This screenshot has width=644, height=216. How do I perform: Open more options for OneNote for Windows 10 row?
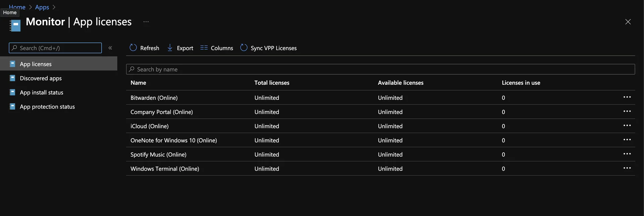[627, 139]
